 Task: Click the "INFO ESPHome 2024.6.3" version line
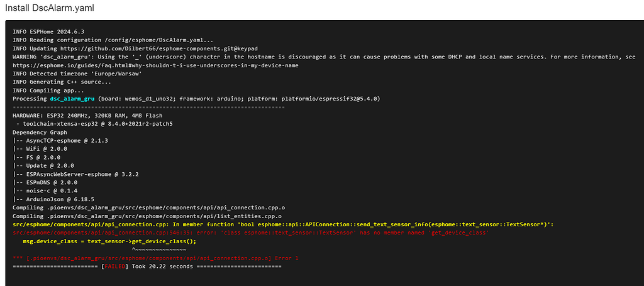tap(48, 31)
